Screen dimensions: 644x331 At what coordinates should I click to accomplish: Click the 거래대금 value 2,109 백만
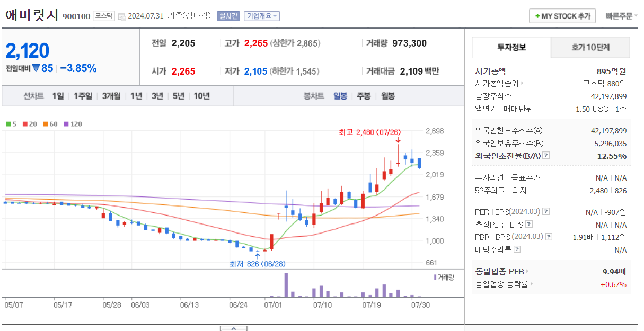(419, 71)
